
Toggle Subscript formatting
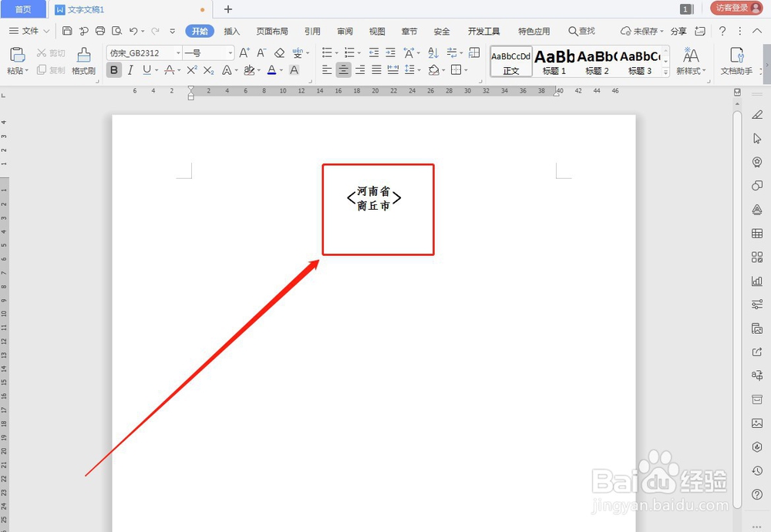(208, 70)
